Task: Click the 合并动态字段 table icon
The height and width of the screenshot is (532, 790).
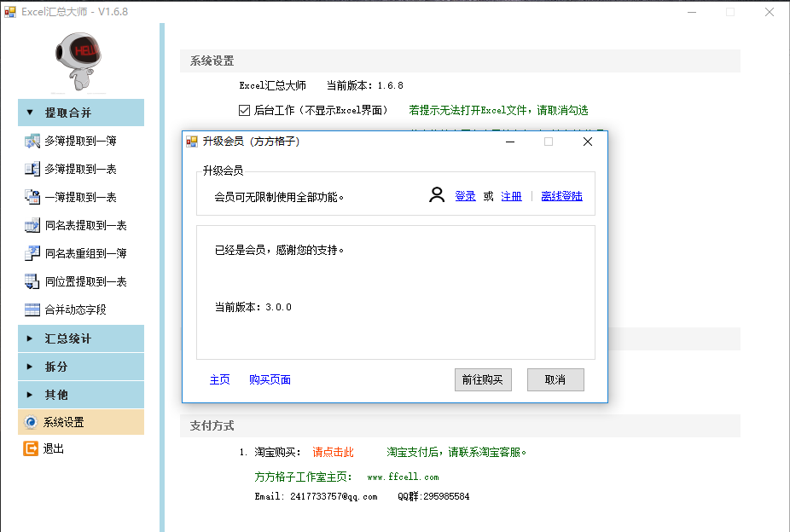Action: coord(32,310)
